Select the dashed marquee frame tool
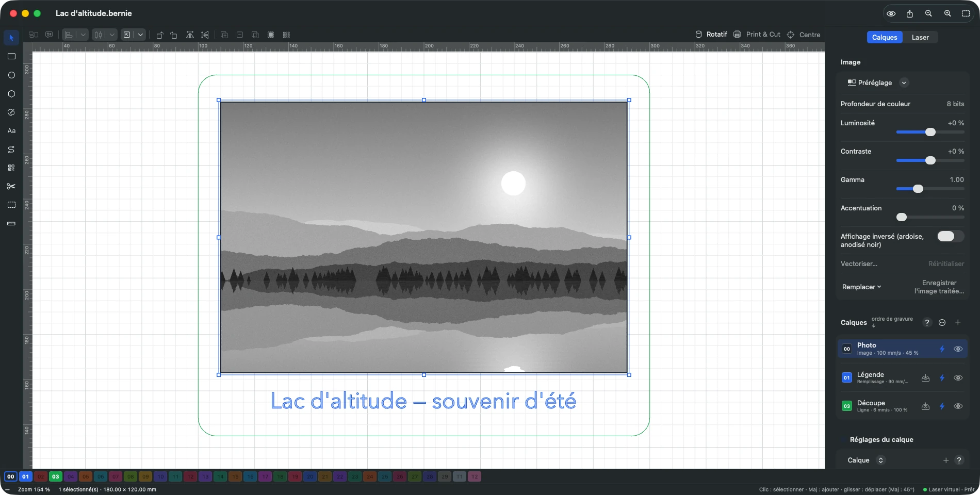Screen dimensions: 980x495 pyautogui.click(x=11, y=205)
